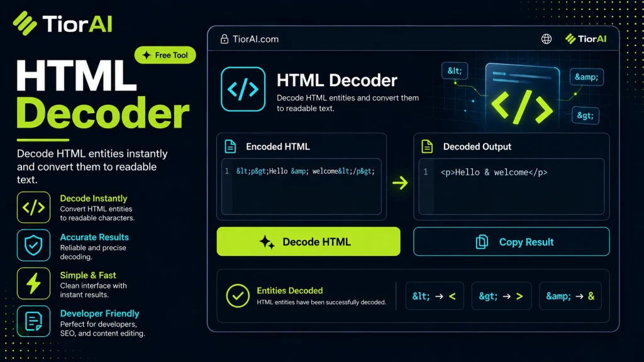Click the Accurate Results heading
The width and height of the screenshot is (644, 362).
94,237
